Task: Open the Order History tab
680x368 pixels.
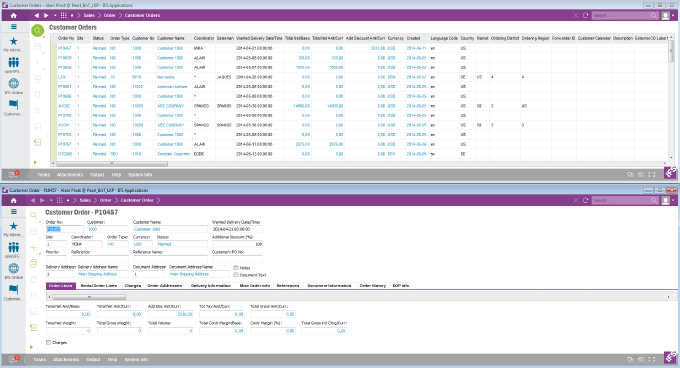Action: click(373, 286)
